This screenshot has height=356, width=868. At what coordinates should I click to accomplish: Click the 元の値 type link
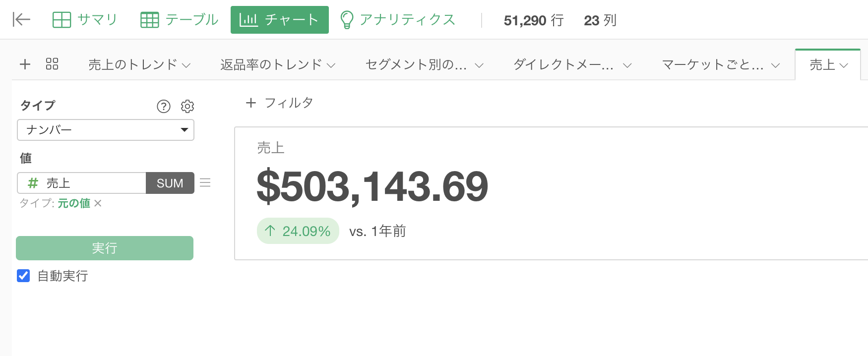(74, 203)
